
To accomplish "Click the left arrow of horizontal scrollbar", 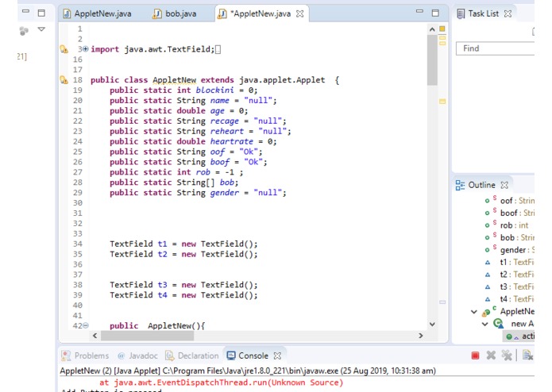I will pos(95,336).
